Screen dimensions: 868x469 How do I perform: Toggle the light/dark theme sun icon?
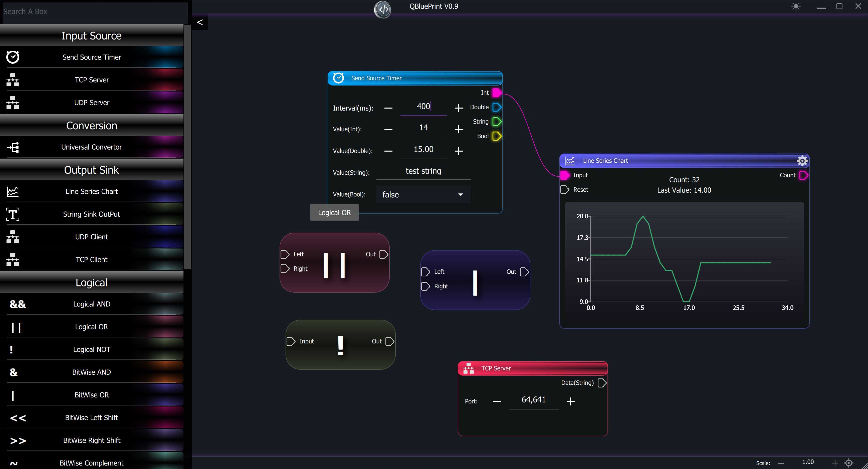click(x=796, y=7)
